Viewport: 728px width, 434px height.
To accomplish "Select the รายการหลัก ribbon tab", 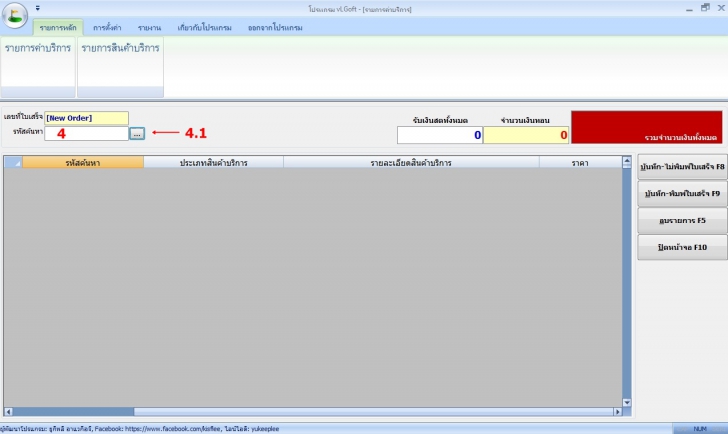I will [58, 28].
